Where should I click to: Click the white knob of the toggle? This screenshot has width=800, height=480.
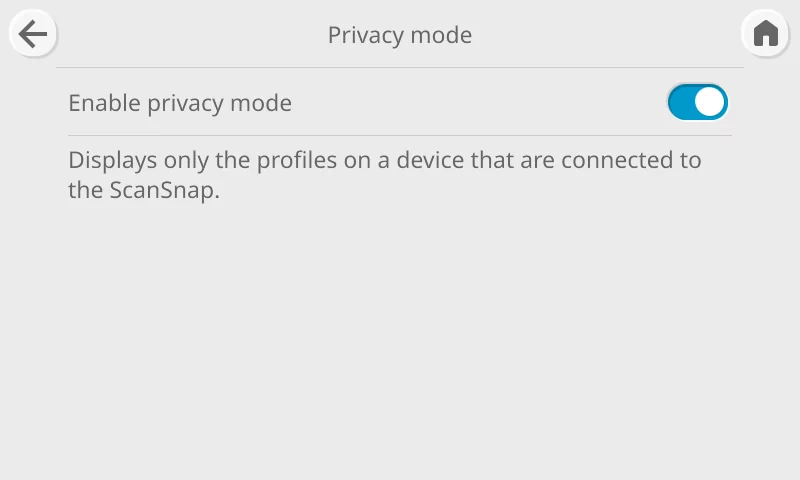(x=709, y=102)
